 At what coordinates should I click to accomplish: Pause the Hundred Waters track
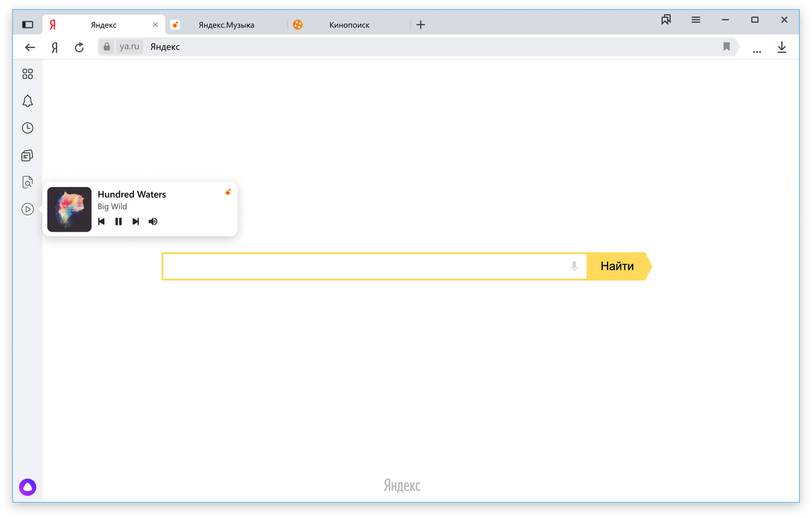point(118,221)
